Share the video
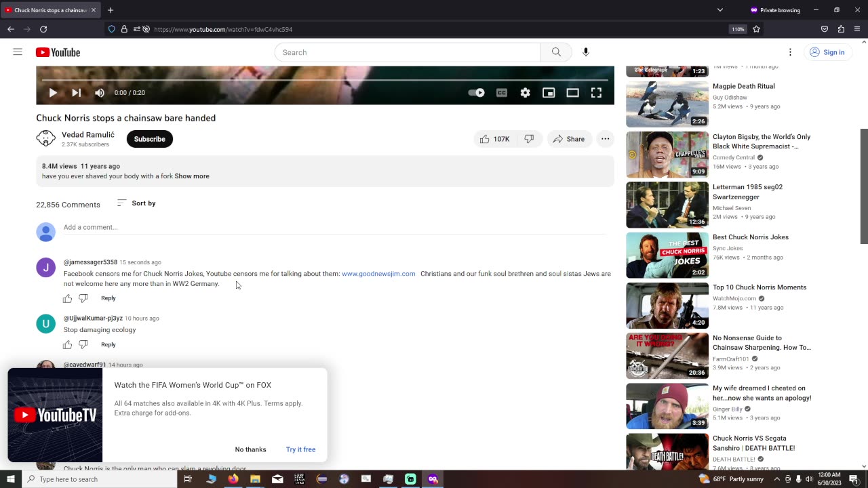The width and height of the screenshot is (868, 488). (568, 139)
